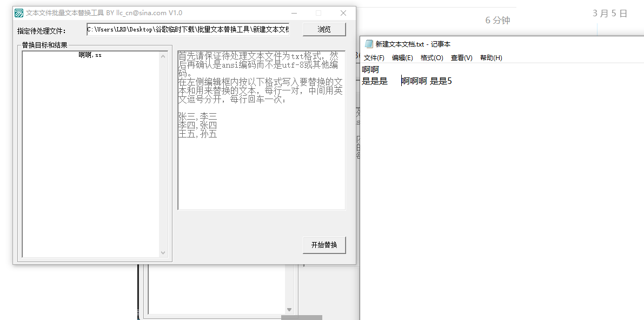Open the 编辑(E) menu in Notepad
This screenshot has width=644, height=320.
point(402,58)
